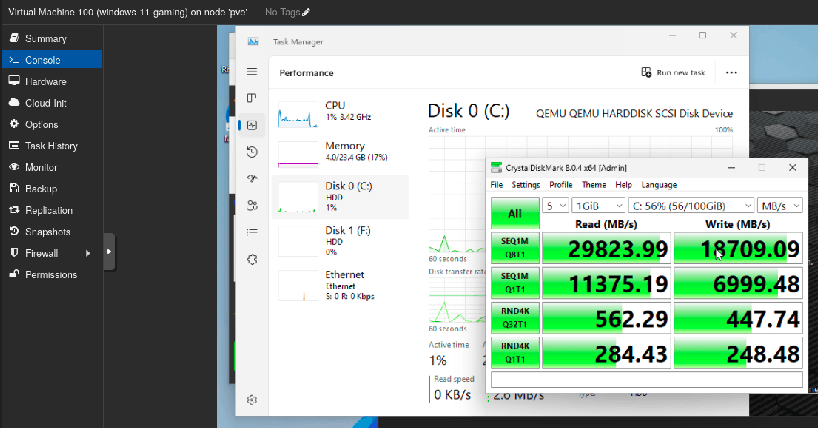Image resolution: width=818 pixels, height=428 pixels.
Task: Open CrystalDiskMark Help menu
Action: (623, 185)
